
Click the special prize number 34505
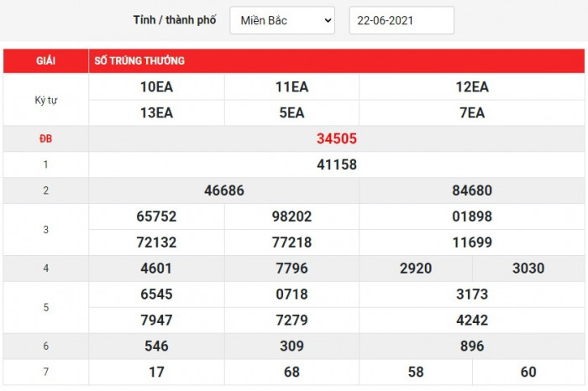(337, 139)
